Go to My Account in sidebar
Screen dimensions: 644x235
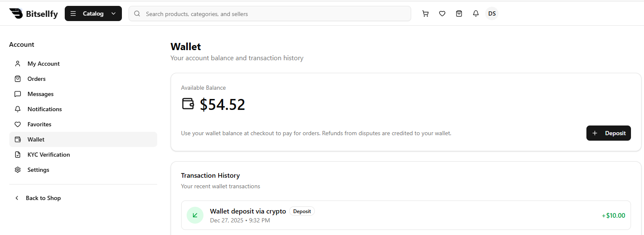pos(43,64)
